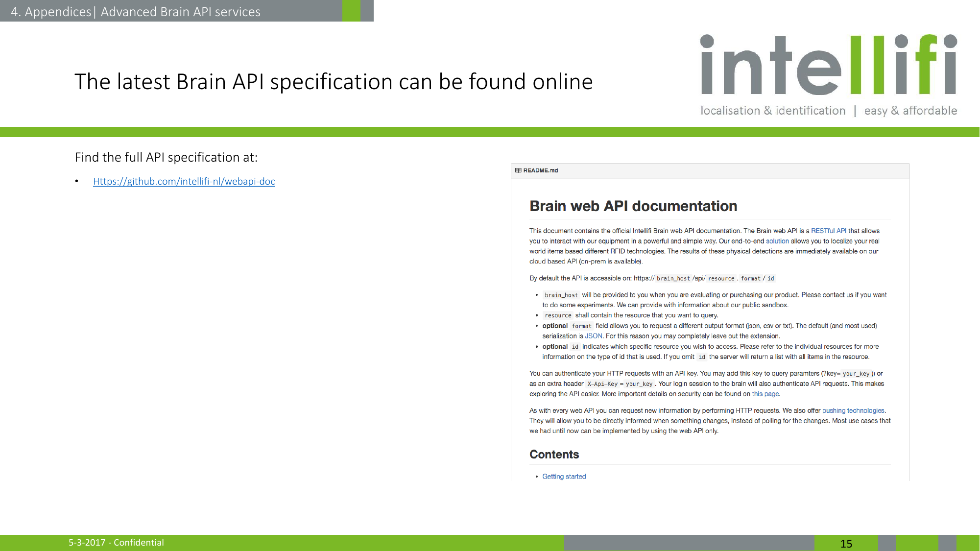This screenshot has height=551, width=980.
Task: Click the 'Contents' heading
Action: click(x=554, y=455)
